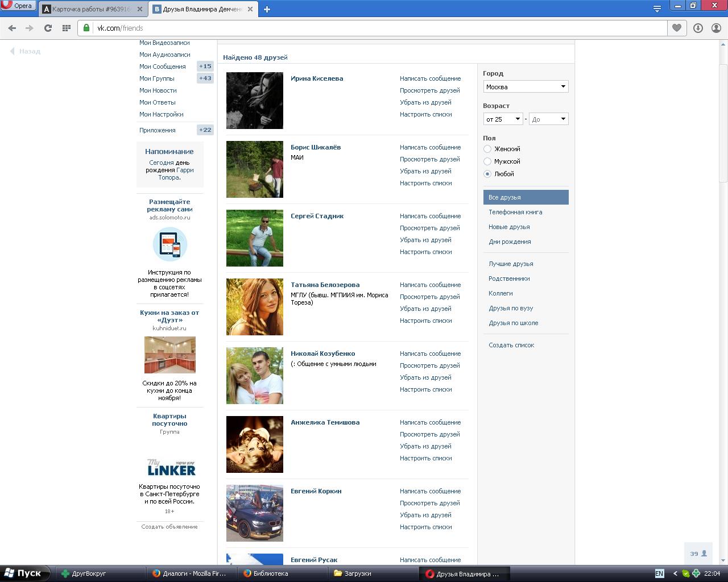Screen dimensions: 728x582
Task: Open Анжелика Темишова profile photo
Action: click(255, 444)
